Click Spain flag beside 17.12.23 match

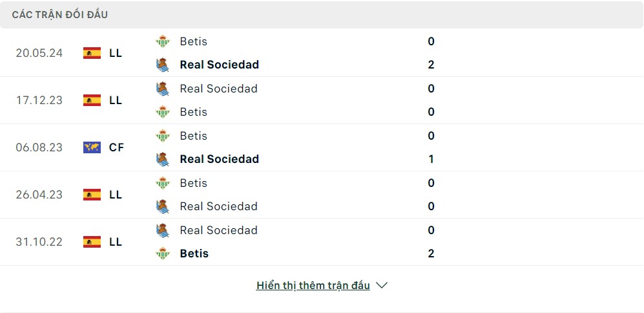(x=92, y=100)
